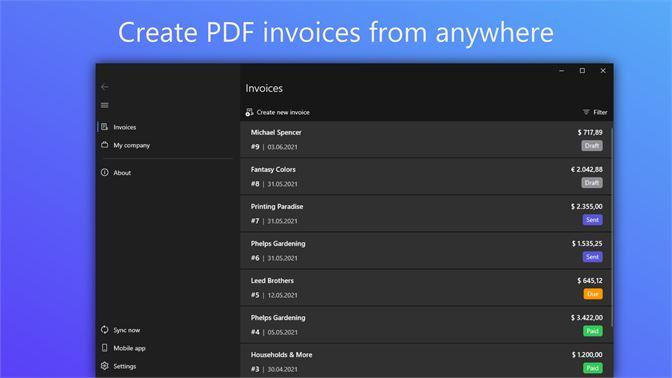Screen dimensions: 672x378
Task: Click the Filter funnel icon
Action: tap(586, 112)
